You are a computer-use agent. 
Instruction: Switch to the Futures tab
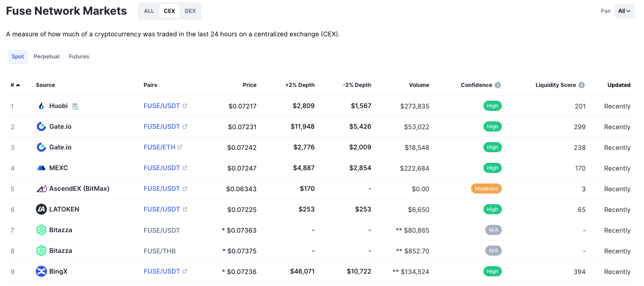click(x=79, y=57)
